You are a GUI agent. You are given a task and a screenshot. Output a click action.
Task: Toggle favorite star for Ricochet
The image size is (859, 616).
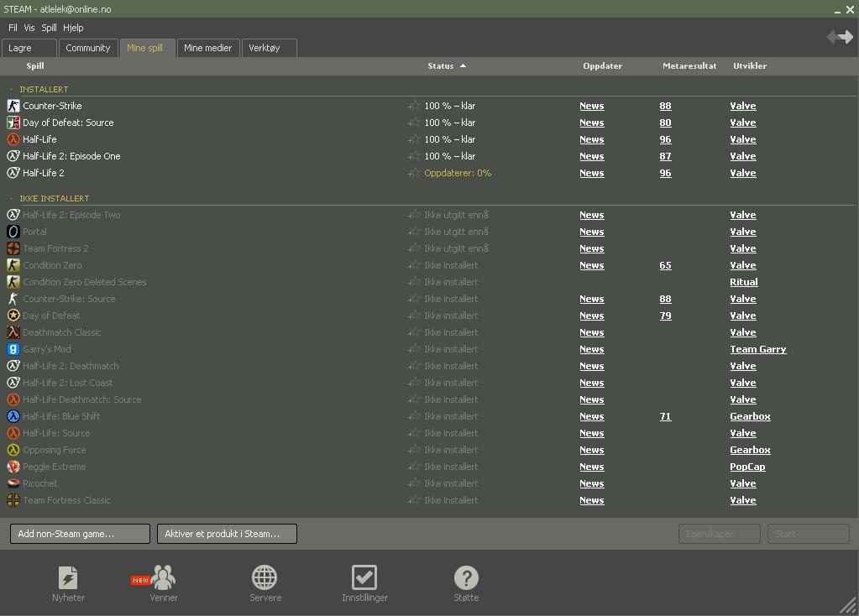click(414, 483)
